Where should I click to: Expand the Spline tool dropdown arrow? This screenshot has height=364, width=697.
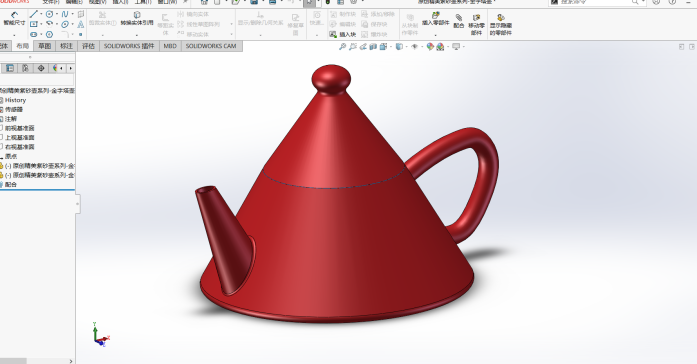coord(72,14)
